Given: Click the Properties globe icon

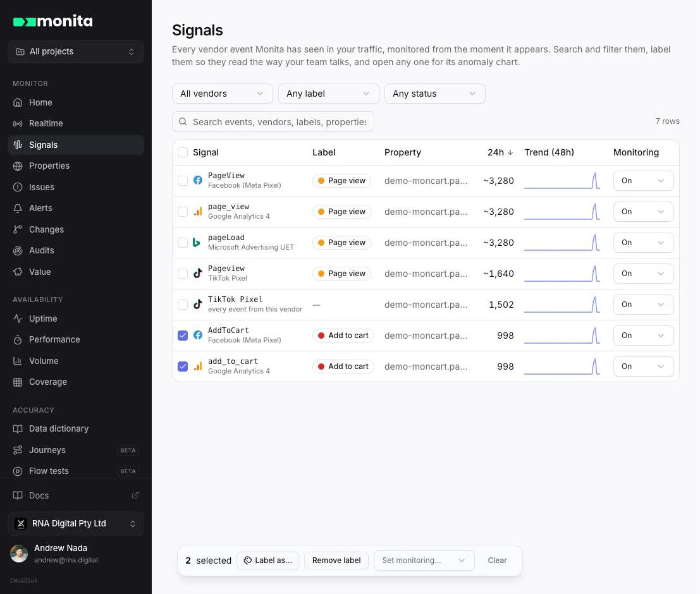Looking at the screenshot, I should pos(18,166).
